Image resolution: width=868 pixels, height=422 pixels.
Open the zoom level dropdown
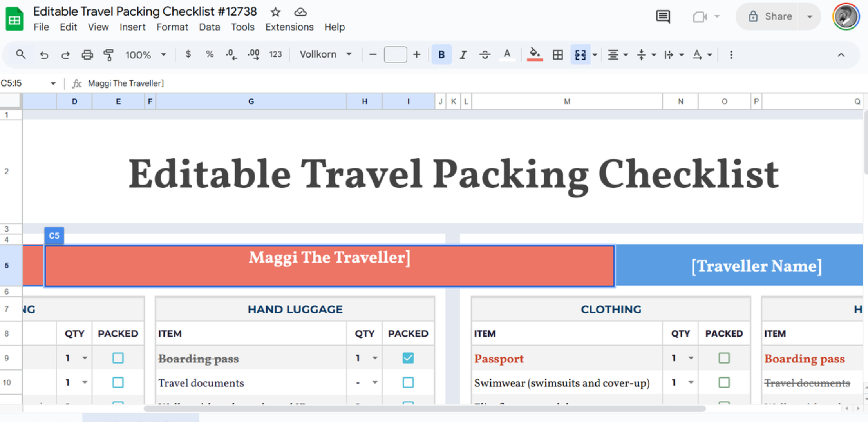[x=145, y=54]
